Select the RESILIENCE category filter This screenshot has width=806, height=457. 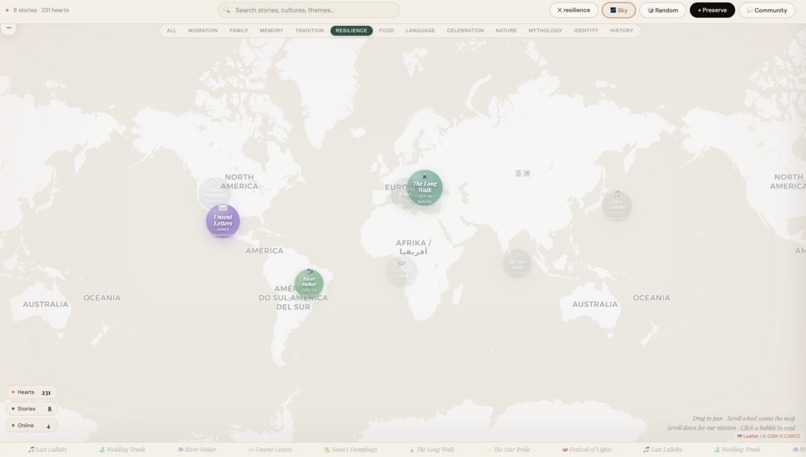(352, 30)
